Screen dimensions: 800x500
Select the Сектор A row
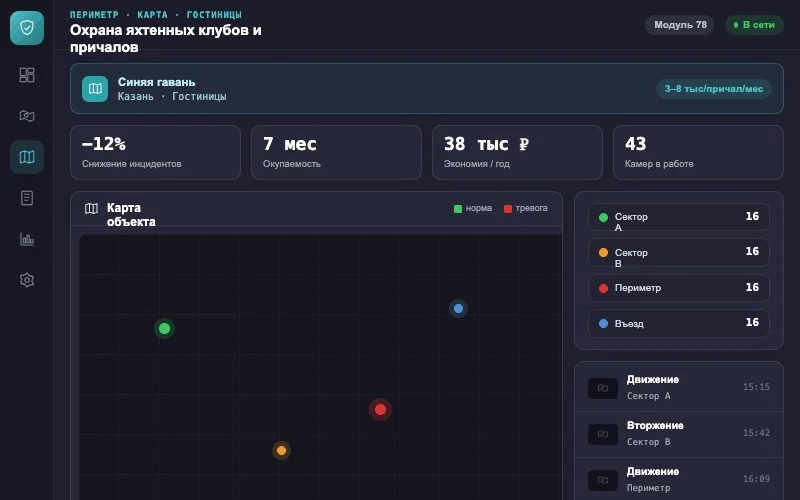tap(679, 217)
